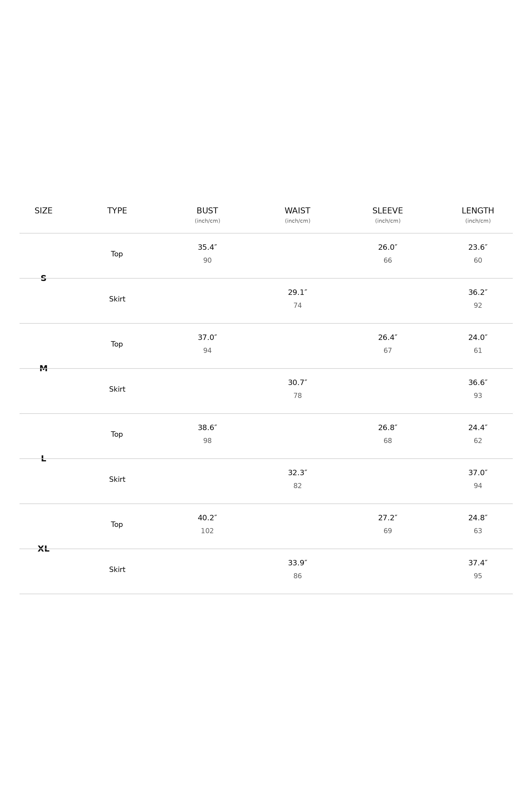The image size is (532, 798).
Task: Select the M size label
Action: (x=43, y=368)
